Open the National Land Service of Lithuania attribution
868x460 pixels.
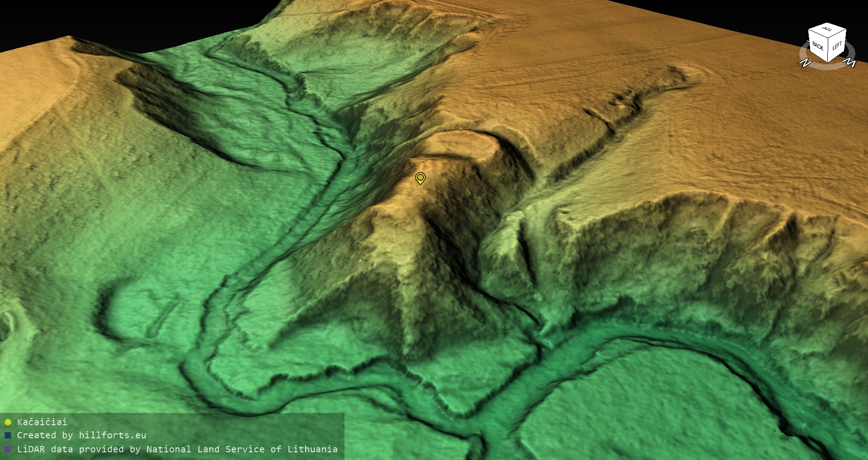coord(242,450)
